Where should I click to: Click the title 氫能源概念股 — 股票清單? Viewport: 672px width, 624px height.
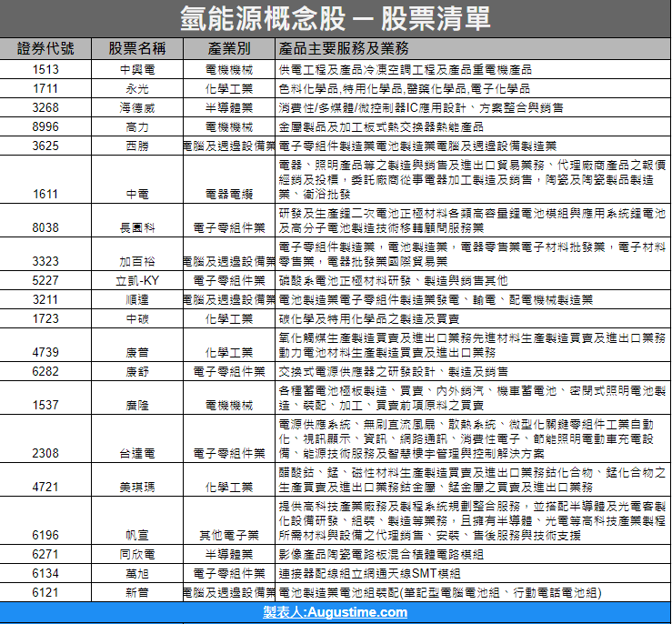click(x=336, y=18)
